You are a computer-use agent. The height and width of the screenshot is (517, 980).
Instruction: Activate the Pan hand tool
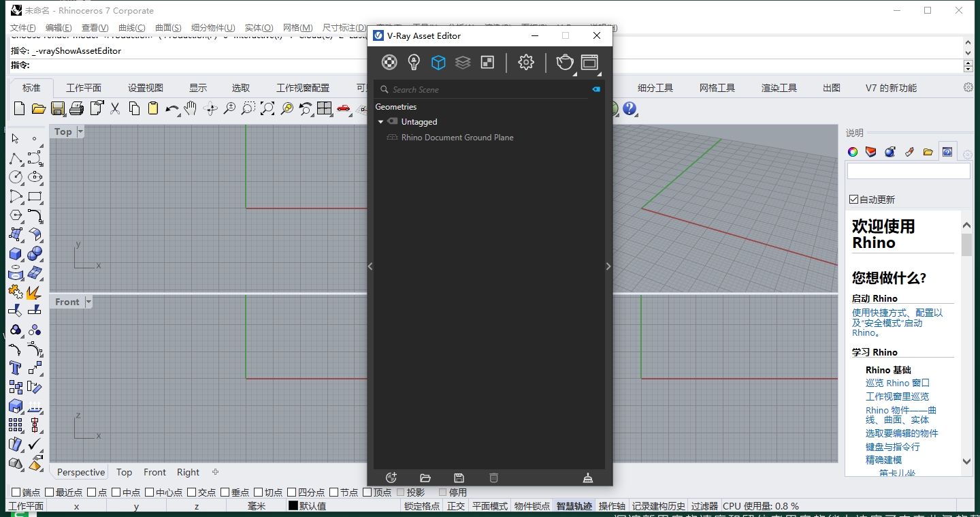tap(191, 108)
